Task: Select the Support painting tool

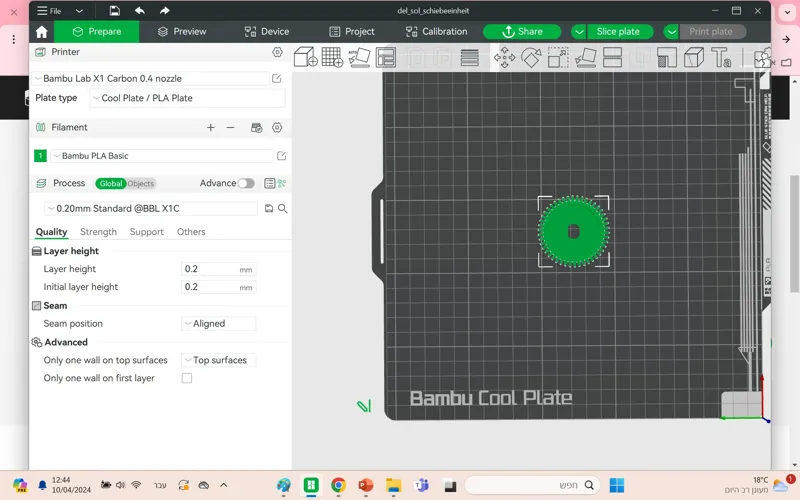Action: 666,57
